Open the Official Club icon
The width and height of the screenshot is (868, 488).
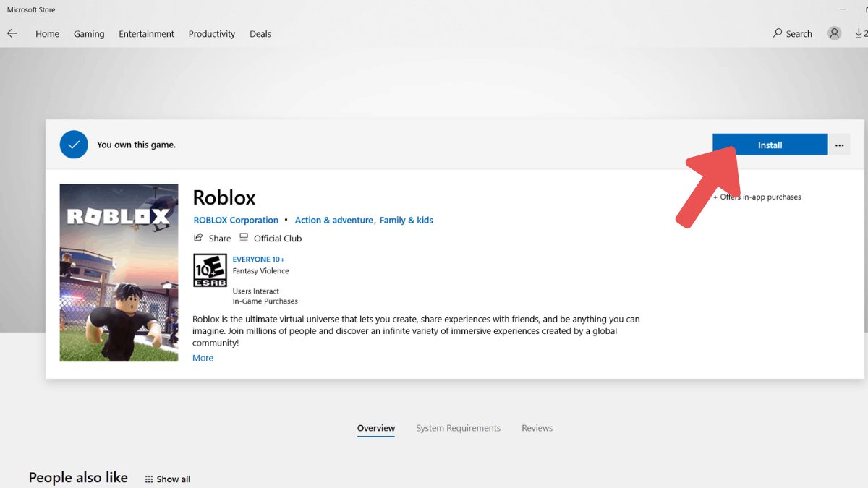(x=245, y=237)
